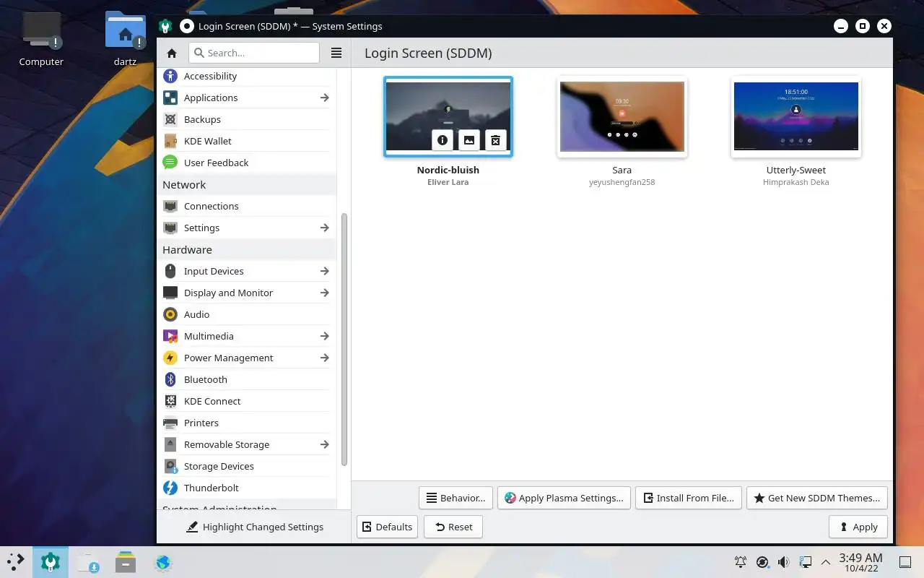Open the KDE application launcher

point(16,562)
